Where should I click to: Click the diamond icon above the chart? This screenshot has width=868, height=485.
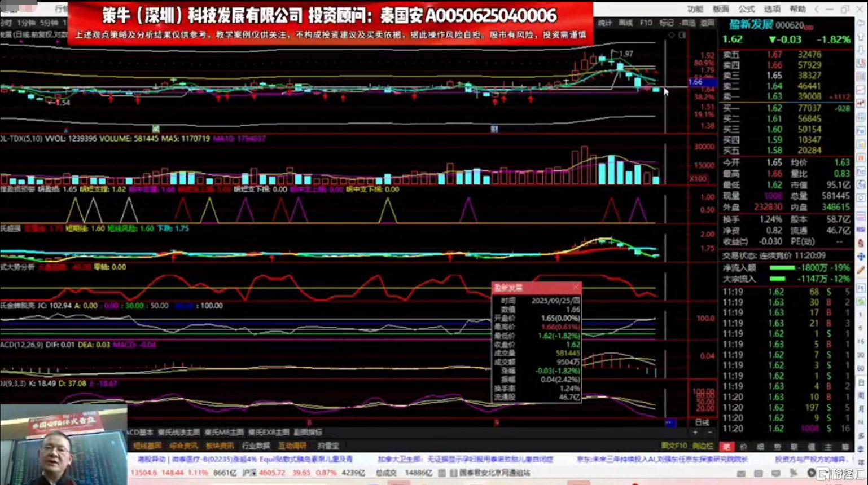(x=671, y=35)
